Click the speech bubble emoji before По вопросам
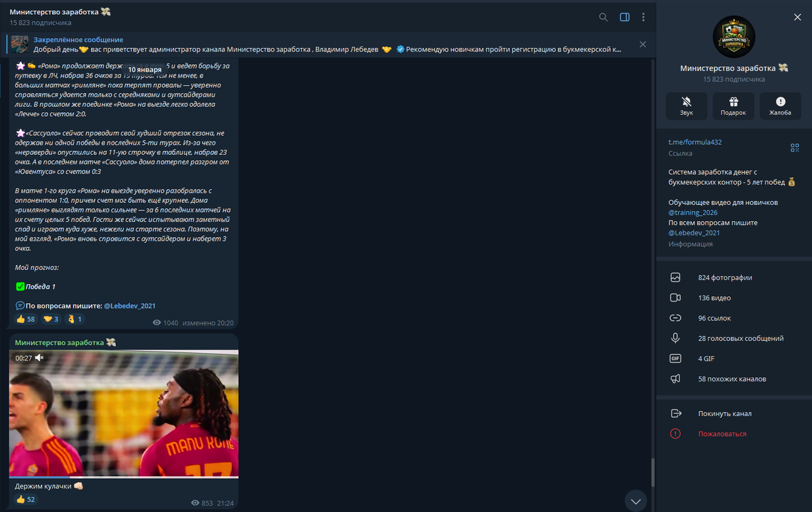Screen dimensions: 812x512 (x=20, y=306)
